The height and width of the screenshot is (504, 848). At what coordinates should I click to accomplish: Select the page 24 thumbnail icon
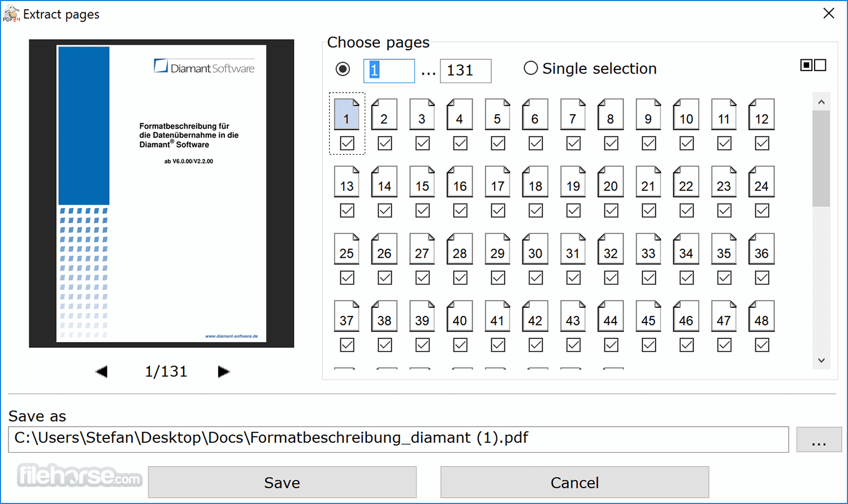[762, 181]
